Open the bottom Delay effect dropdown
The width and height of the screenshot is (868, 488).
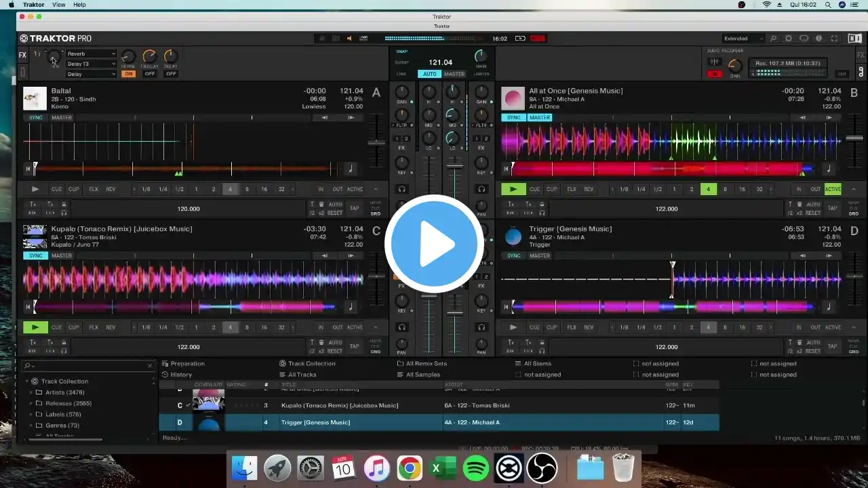click(x=91, y=74)
